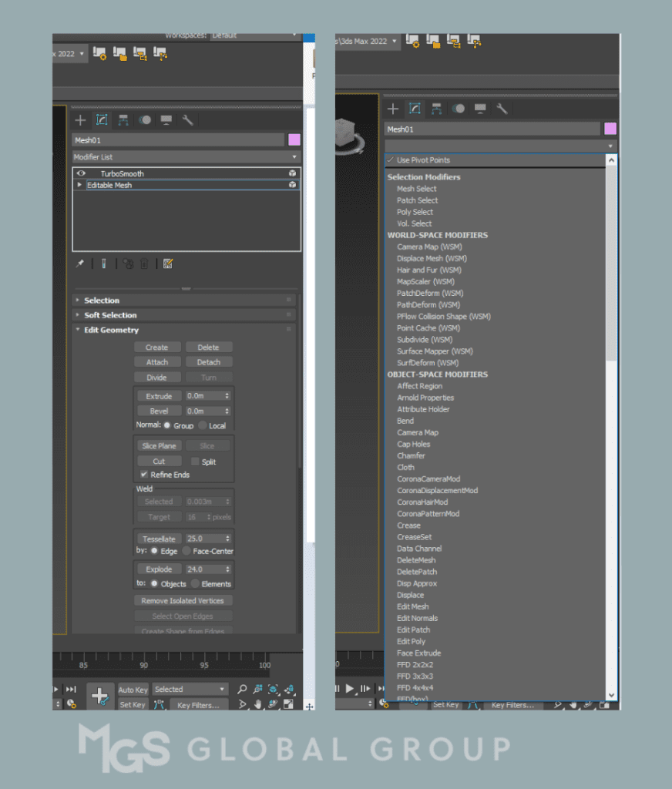The width and height of the screenshot is (672, 789).
Task: Click the large Set Keys plus-key button
Action: (99, 696)
